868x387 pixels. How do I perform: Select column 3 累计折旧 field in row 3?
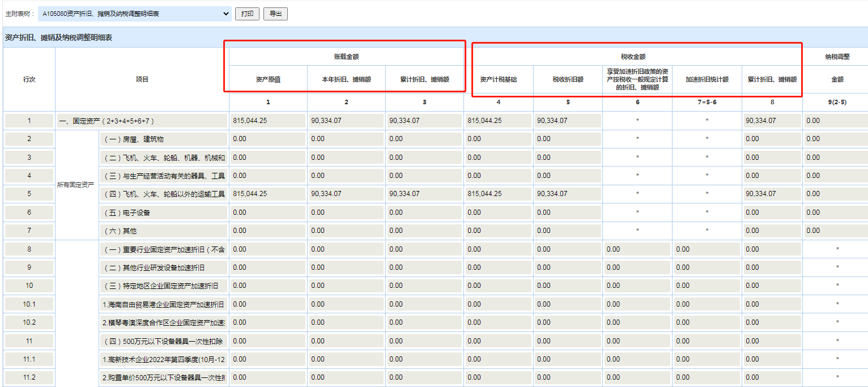[x=424, y=158]
